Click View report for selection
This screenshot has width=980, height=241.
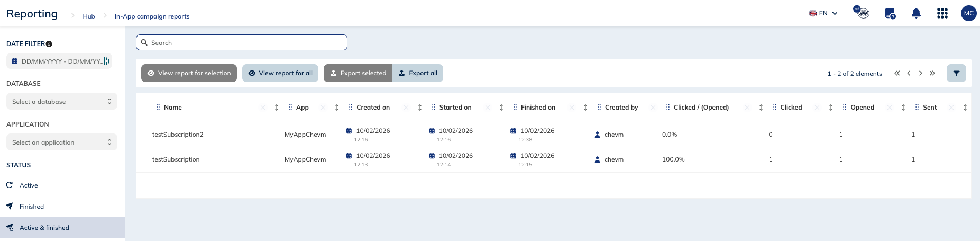click(189, 73)
